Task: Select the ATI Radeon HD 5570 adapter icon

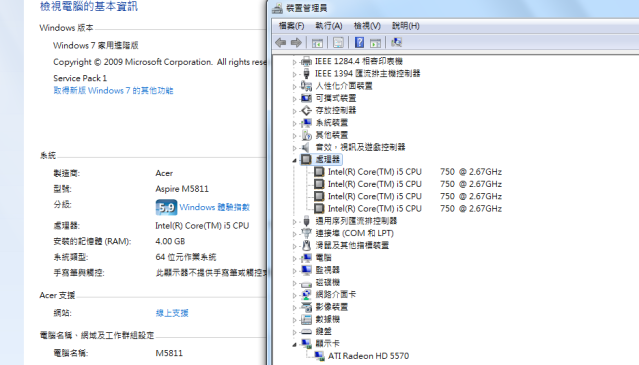Action: pos(319,356)
